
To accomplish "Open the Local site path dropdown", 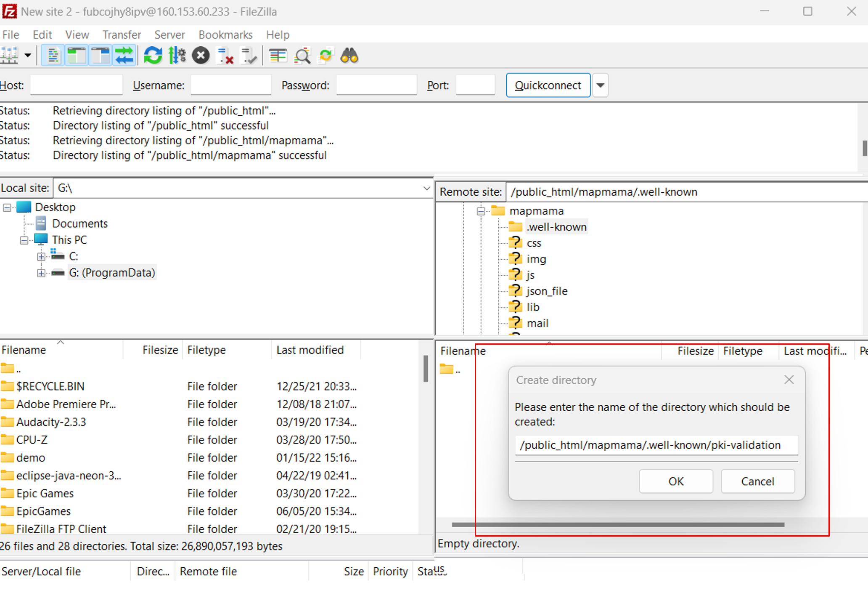I will tap(426, 188).
